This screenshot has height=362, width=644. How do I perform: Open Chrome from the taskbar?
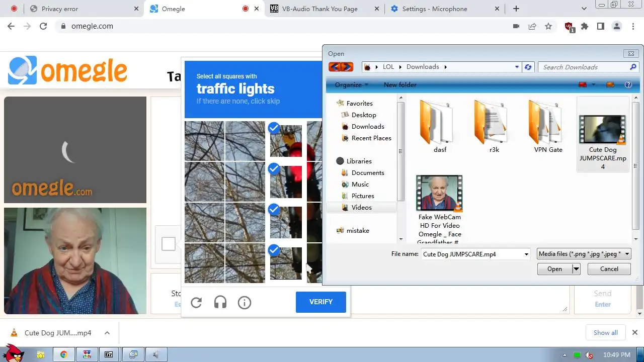[64, 354]
